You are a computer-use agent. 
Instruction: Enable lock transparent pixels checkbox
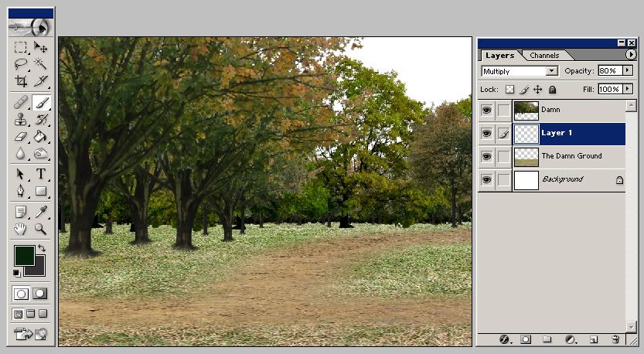tap(509, 90)
